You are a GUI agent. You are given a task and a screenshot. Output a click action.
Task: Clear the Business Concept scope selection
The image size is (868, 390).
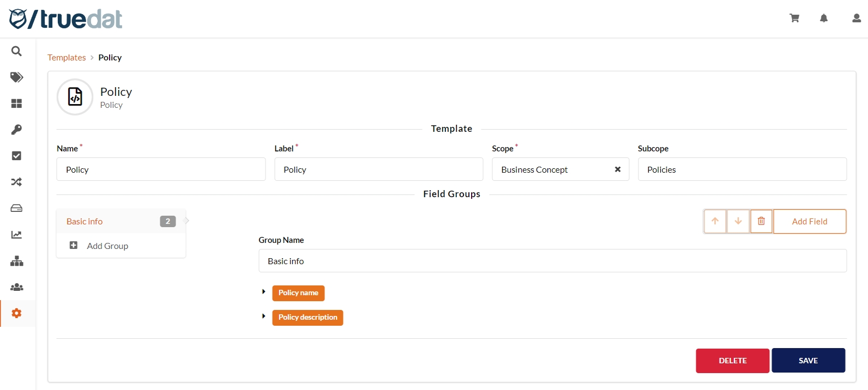(618, 169)
